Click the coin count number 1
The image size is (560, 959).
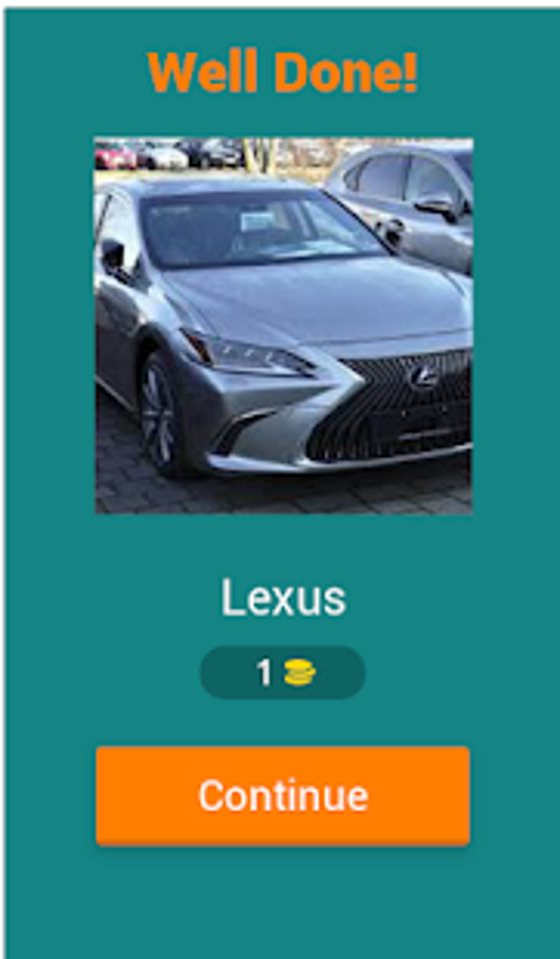pyautogui.click(x=264, y=672)
